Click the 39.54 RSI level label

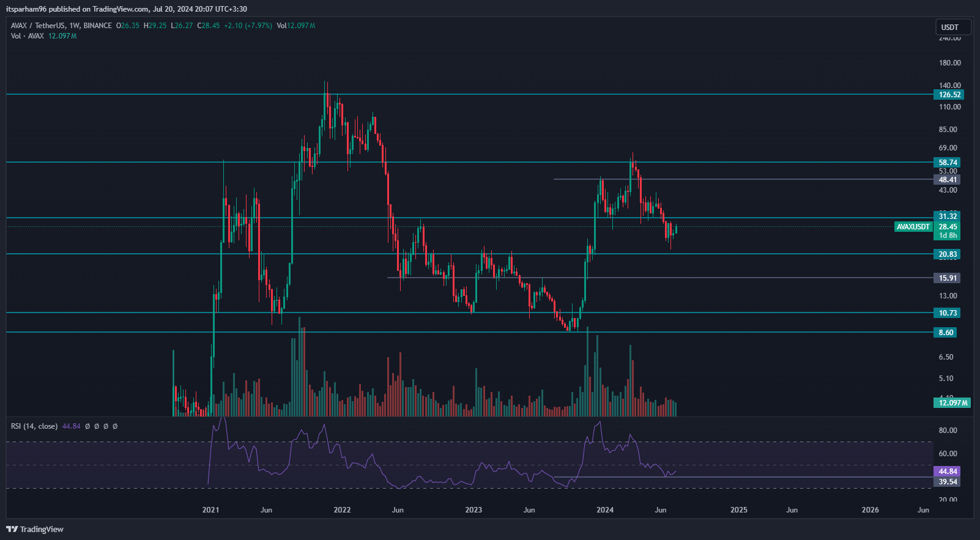[948, 482]
